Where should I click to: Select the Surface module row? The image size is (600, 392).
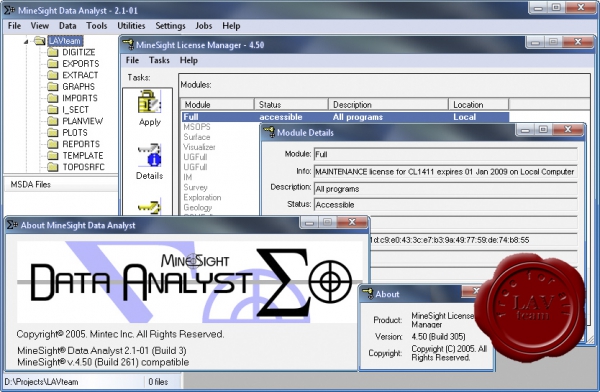[197, 137]
